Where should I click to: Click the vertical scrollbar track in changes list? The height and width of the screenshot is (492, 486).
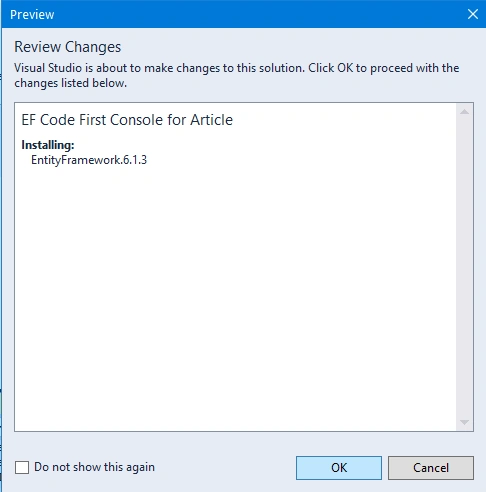click(x=464, y=267)
